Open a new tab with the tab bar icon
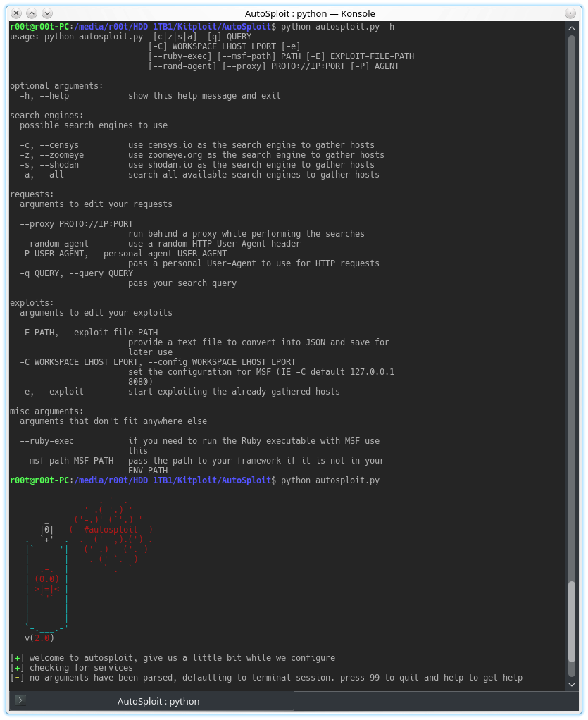588x720 pixels. 21,701
